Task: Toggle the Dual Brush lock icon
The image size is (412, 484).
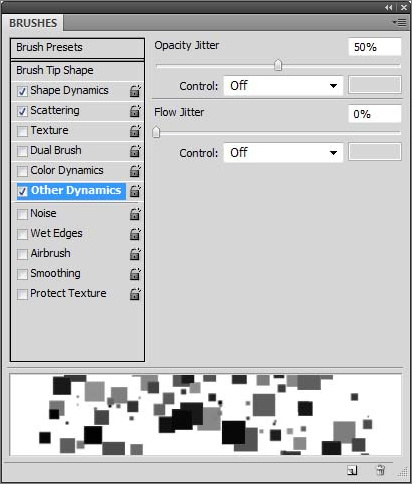Action: (x=135, y=151)
